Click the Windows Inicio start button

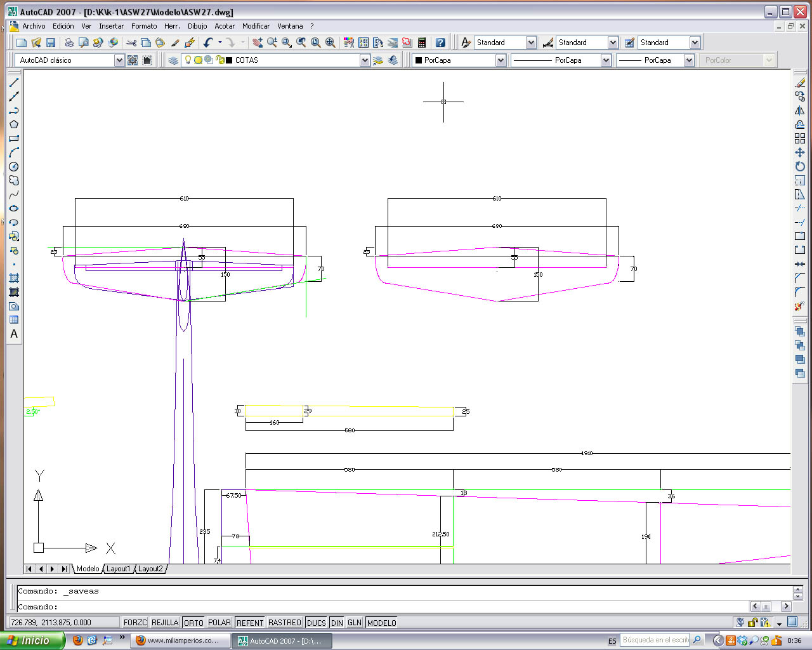coord(32,640)
